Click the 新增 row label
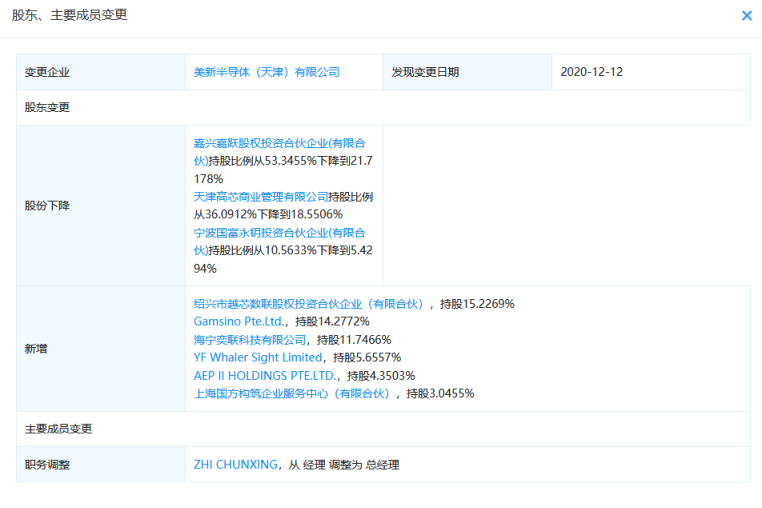Image resolution: width=762 pixels, height=508 pixels. (36, 349)
